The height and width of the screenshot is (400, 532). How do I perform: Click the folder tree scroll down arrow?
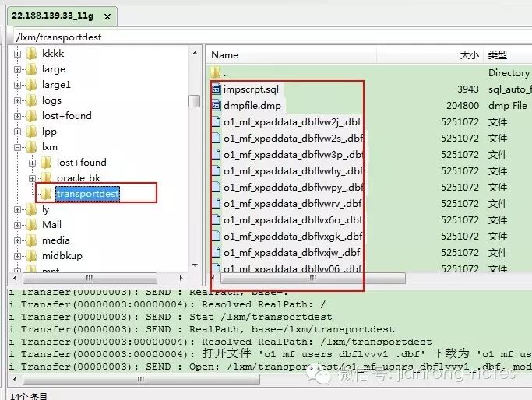(195, 265)
